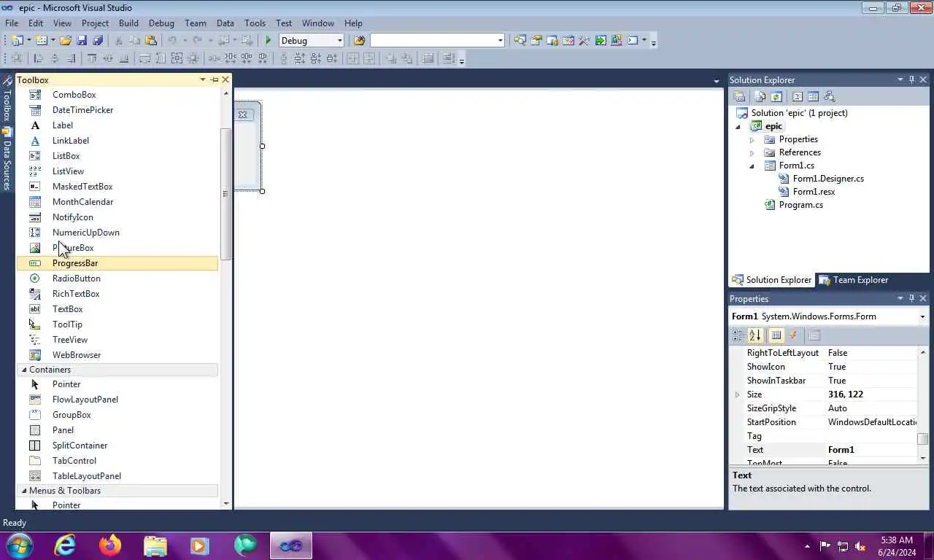Click Solution Explorer's View Code icon
The height and width of the screenshot is (560, 934).
tap(798, 96)
